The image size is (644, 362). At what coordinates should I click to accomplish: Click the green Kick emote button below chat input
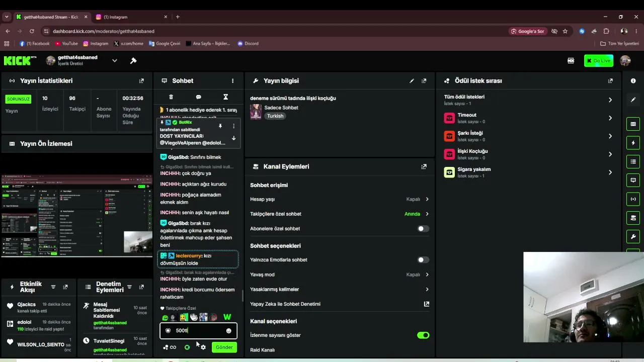click(x=187, y=347)
